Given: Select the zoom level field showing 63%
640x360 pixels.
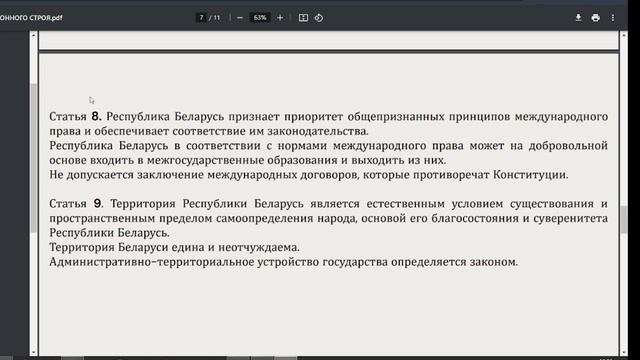Looking at the screenshot, I should [x=260, y=18].
